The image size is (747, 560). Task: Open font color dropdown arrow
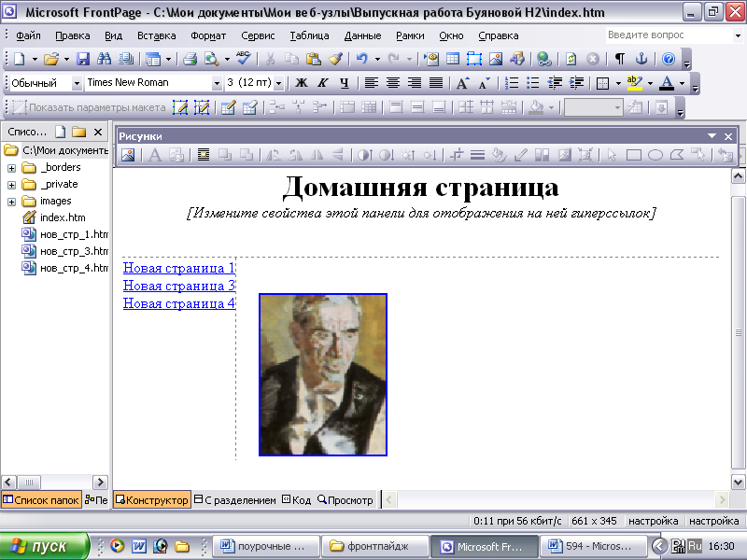(682, 83)
